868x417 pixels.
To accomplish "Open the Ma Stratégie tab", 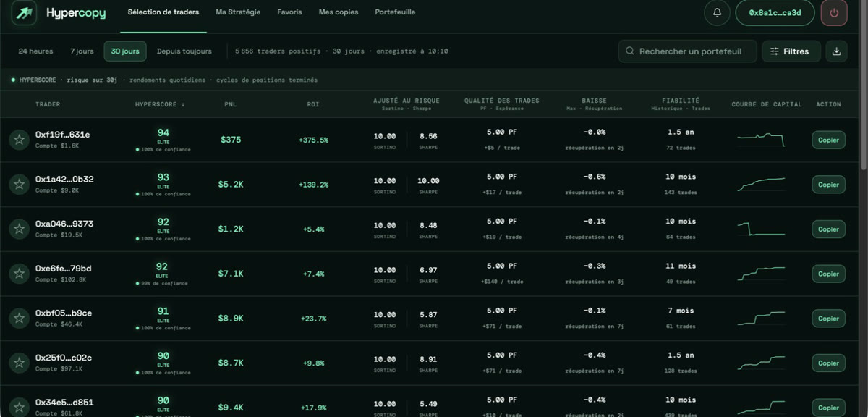I will pyautogui.click(x=238, y=12).
